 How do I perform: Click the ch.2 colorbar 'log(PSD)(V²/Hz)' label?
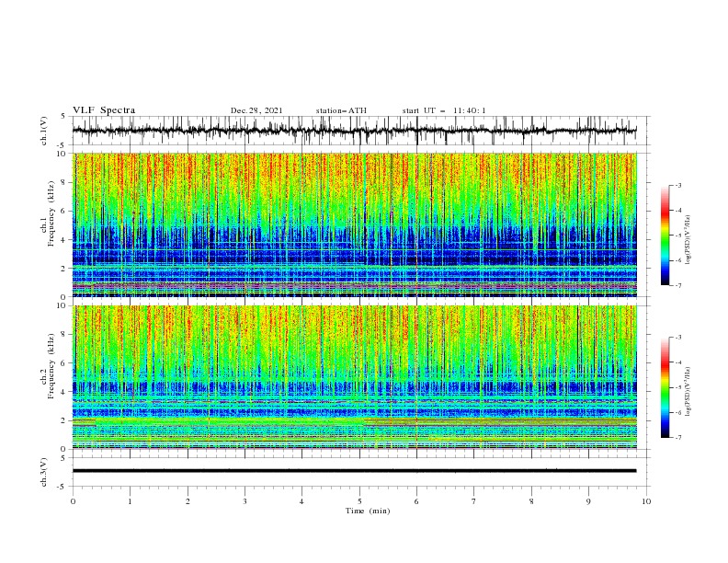pyautogui.click(x=688, y=392)
